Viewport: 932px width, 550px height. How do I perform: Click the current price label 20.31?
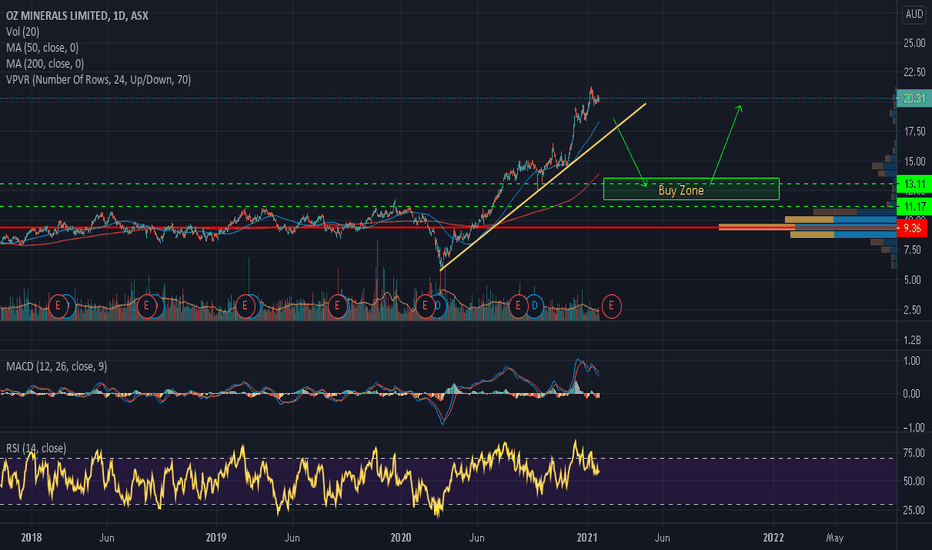[914, 98]
